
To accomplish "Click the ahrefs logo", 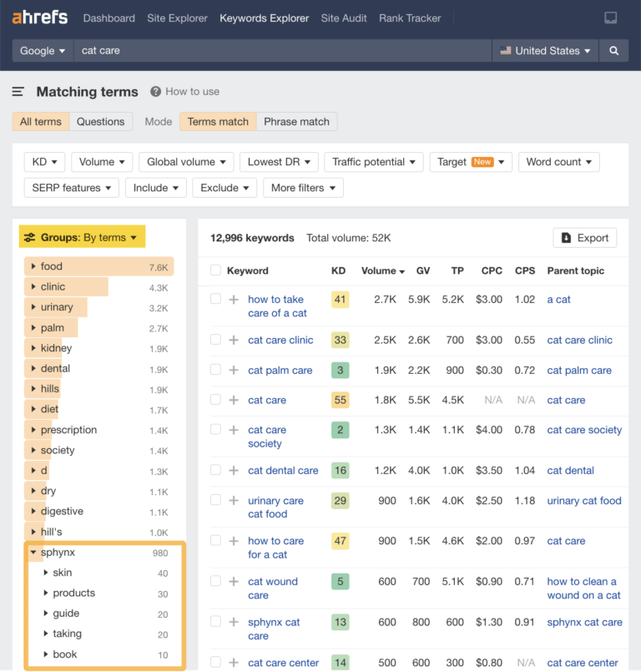I will [x=40, y=18].
